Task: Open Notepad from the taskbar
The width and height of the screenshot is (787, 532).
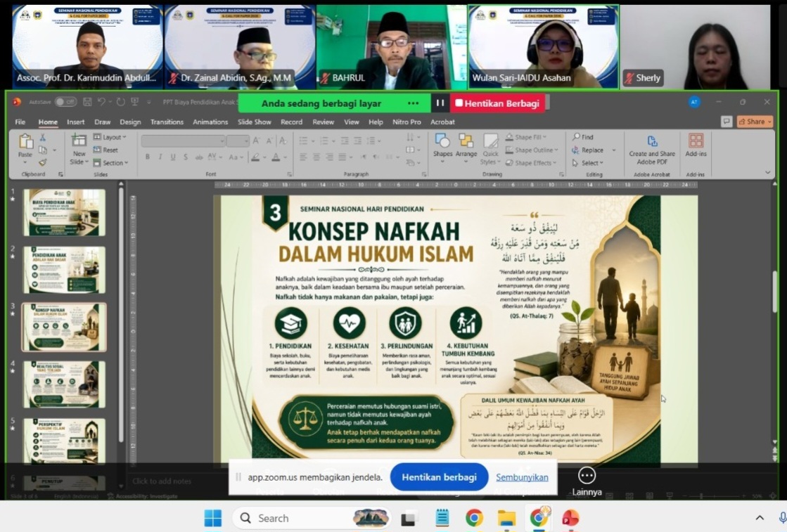Action: [x=442, y=518]
